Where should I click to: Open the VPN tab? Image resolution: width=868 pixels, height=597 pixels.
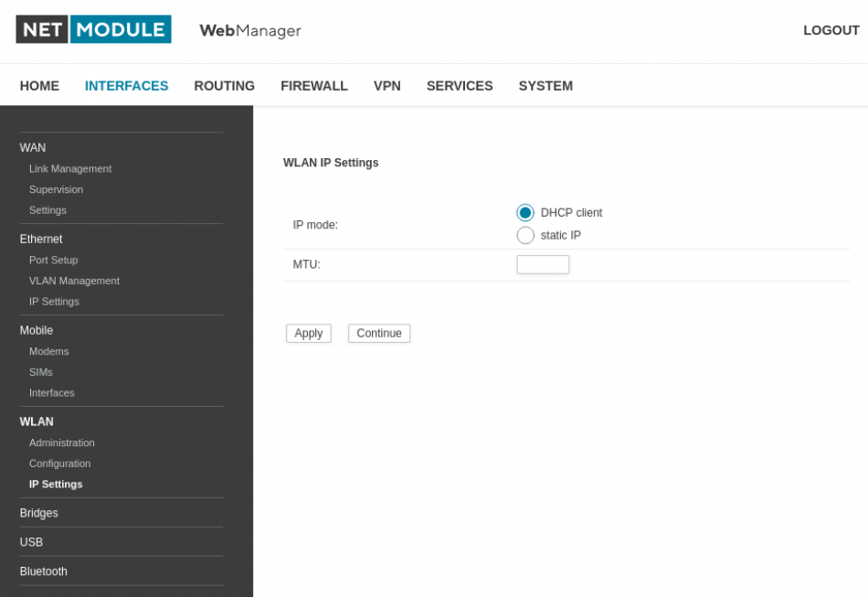coord(387,86)
